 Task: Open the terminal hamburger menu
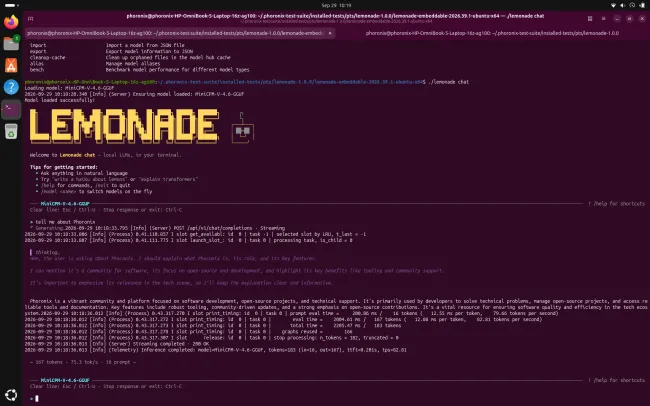click(604, 19)
